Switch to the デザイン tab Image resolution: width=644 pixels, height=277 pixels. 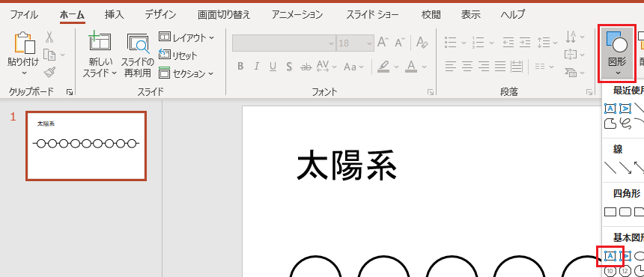coord(160,15)
